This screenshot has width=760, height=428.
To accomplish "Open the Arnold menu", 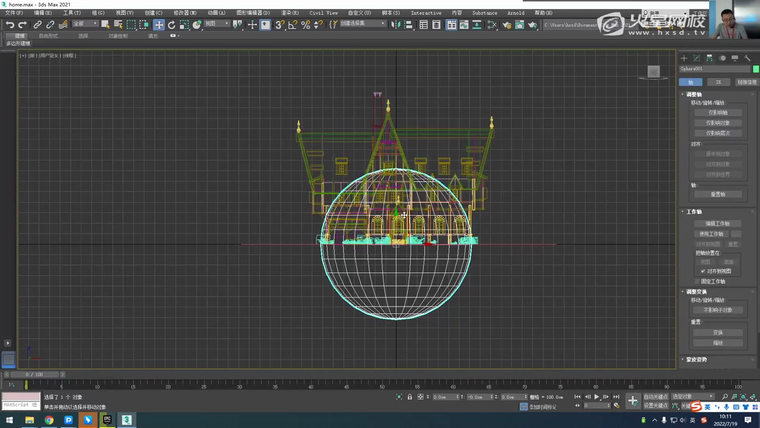I will 516,13.
